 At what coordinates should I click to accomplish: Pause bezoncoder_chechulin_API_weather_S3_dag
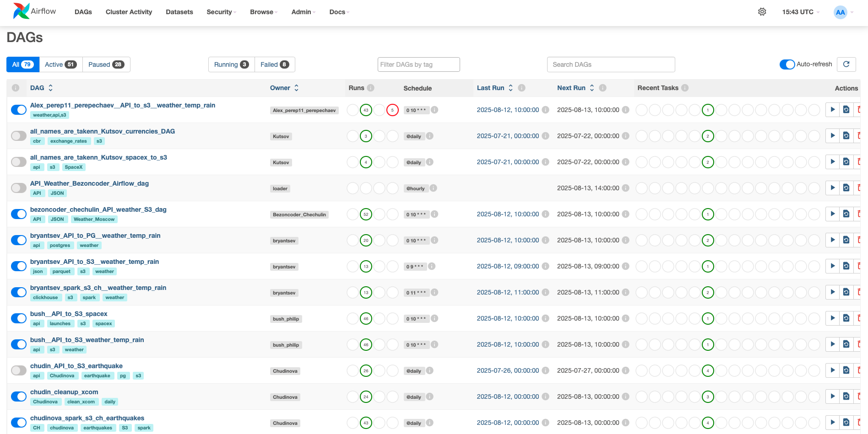tap(19, 214)
